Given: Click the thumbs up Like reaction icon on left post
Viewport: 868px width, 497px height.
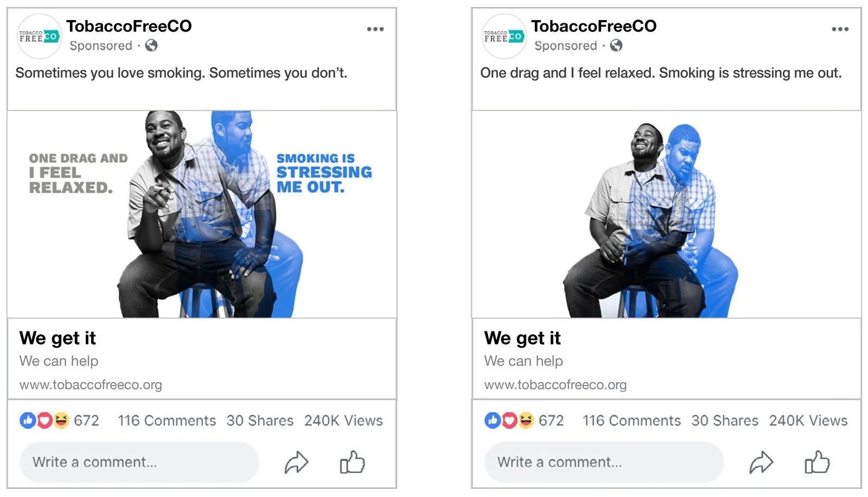Looking at the screenshot, I should [27, 420].
